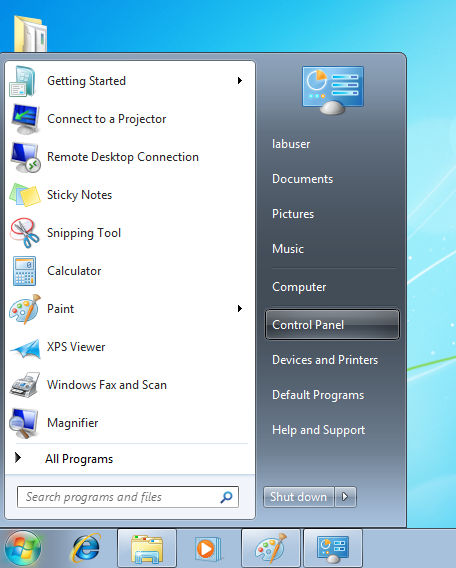This screenshot has height=568, width=456.
Task: Focus the Search programs and files field
Action: click(128, 497)
